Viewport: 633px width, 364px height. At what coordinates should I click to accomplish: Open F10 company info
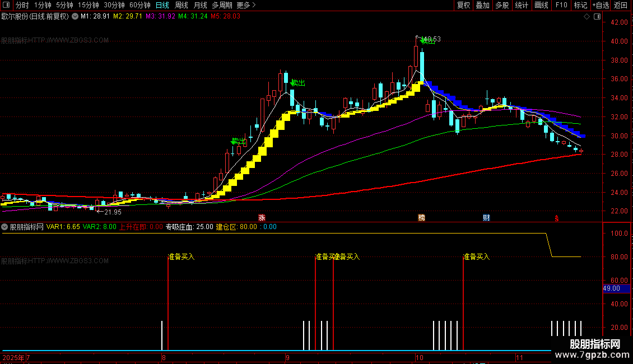[561, 5]
